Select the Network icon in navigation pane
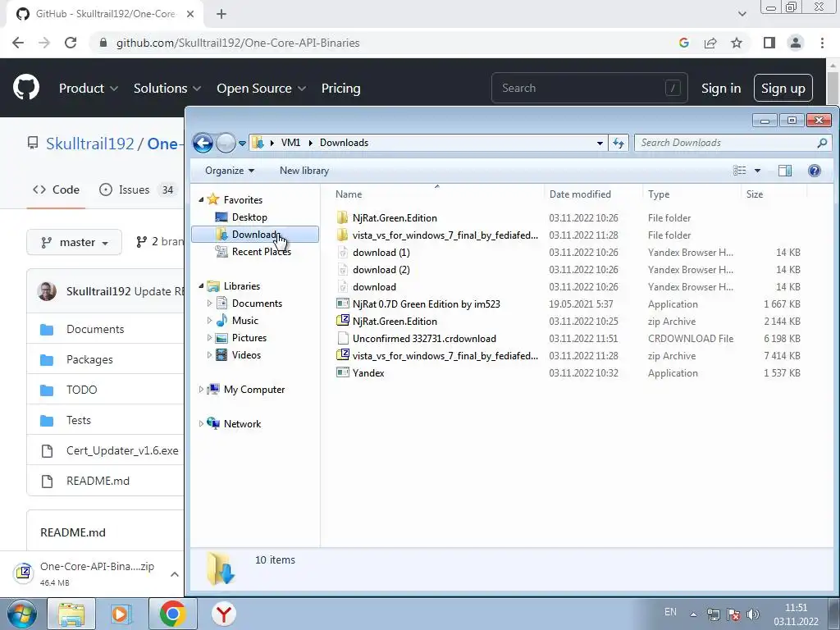Screen dimensions: 840x630 (213, 424)
